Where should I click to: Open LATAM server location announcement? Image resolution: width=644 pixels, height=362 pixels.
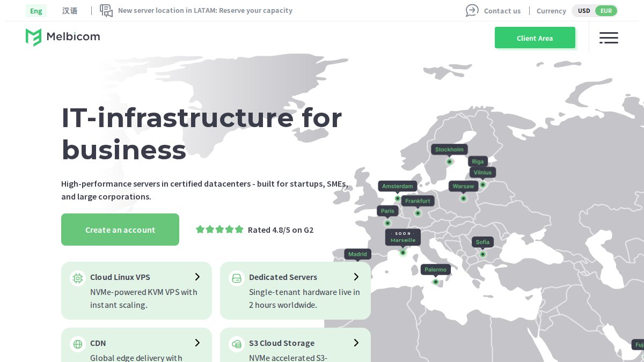click(x=206, y=11)
